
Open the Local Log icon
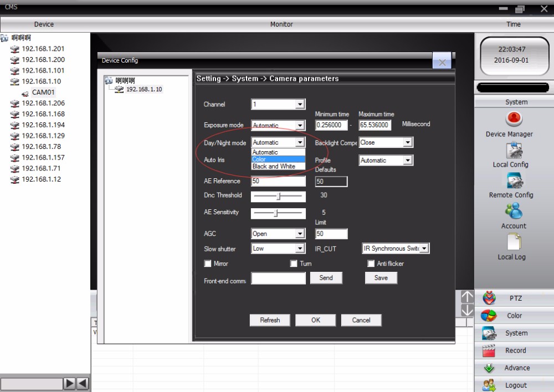(x=514, y=243)
